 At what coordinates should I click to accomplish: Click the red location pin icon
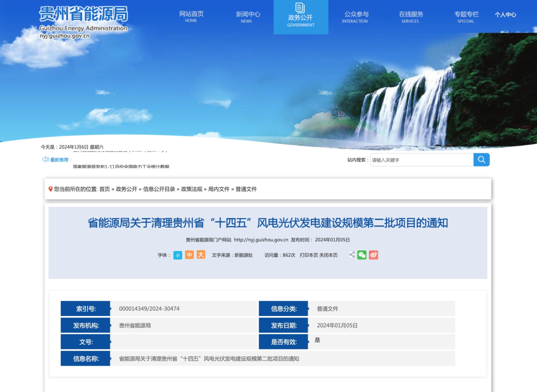(51, 189)
